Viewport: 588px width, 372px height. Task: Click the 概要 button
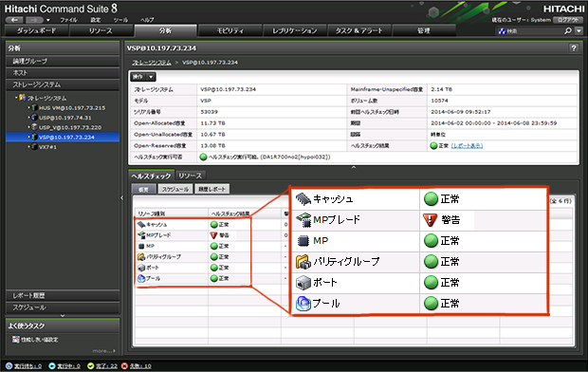143,189
